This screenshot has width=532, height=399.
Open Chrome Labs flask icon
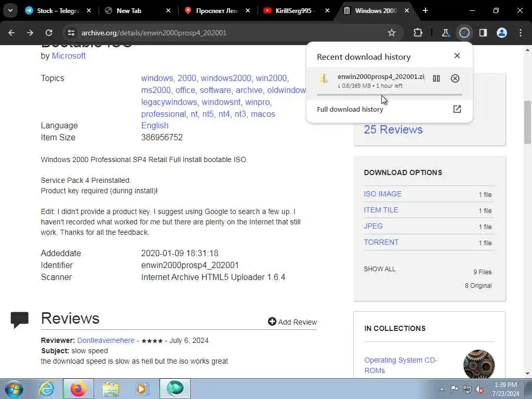(445, 33)
